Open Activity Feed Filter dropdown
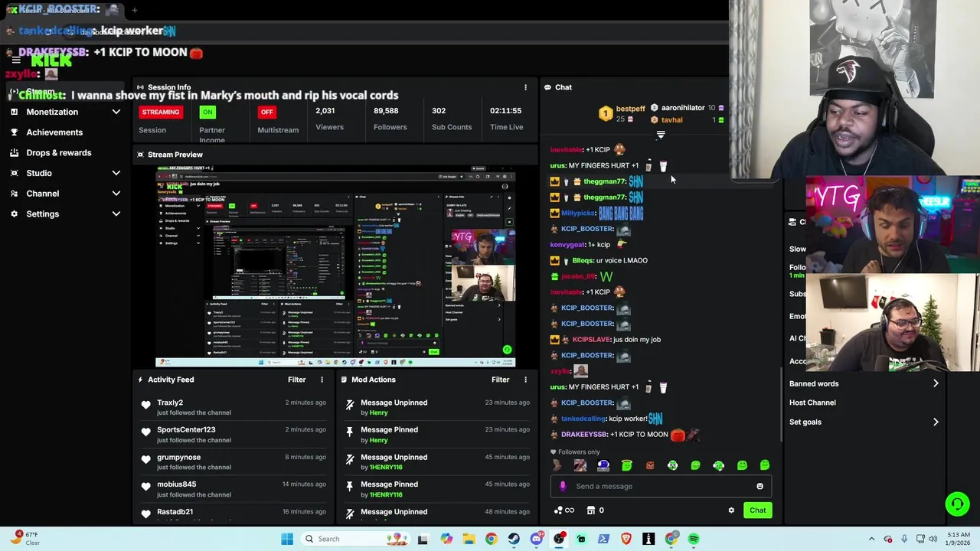This screenshot has height=551, width=980. [296, 380]
